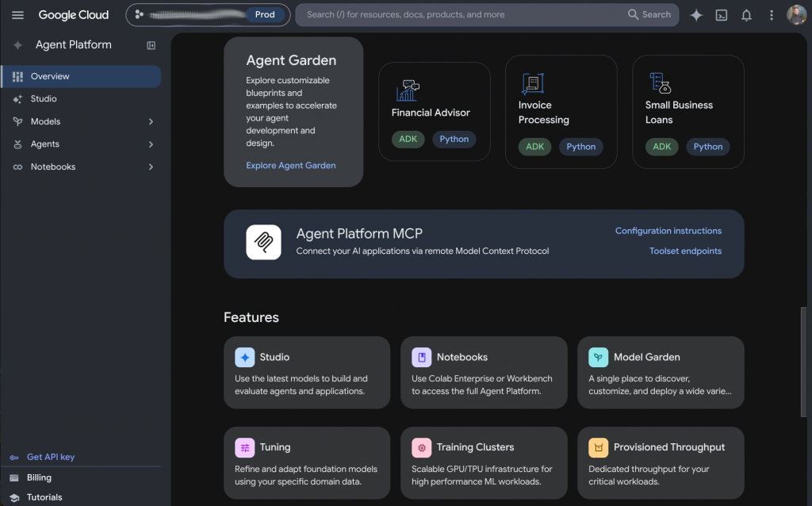
Task: Open the Model Garden card title
Action: (647, 358)
